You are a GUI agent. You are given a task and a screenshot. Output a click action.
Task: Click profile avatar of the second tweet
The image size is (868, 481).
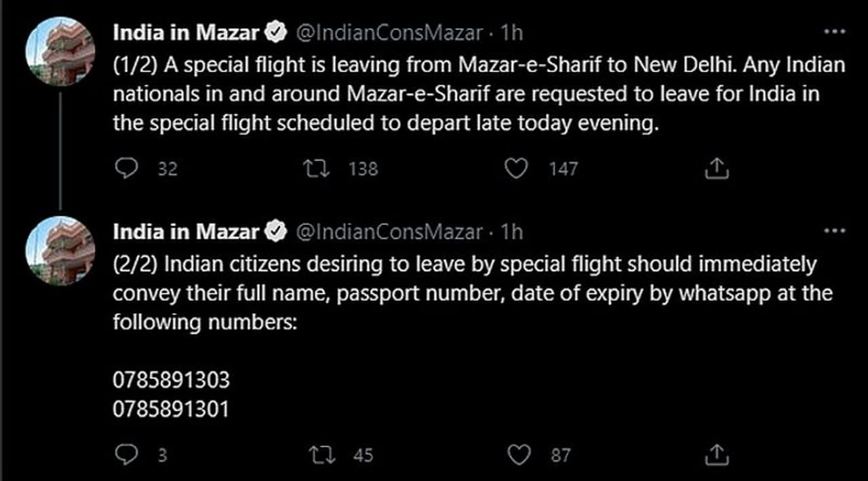pos(60,251)
